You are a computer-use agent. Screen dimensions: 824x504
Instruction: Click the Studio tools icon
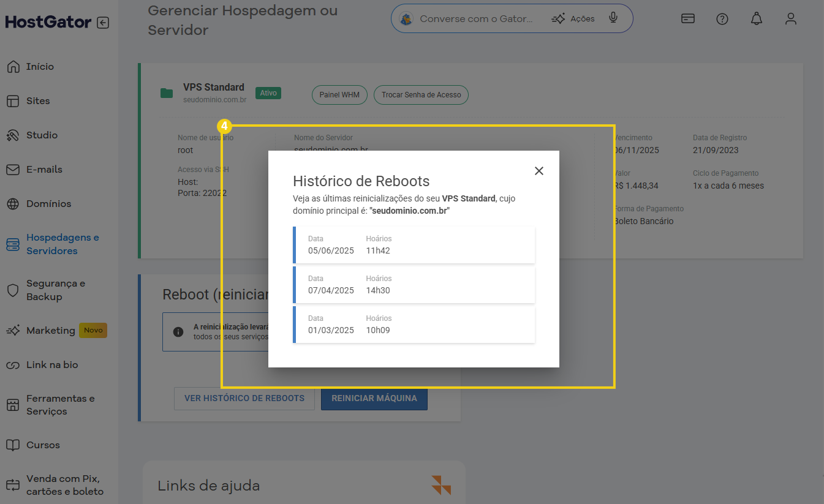(x=13, y=135)
